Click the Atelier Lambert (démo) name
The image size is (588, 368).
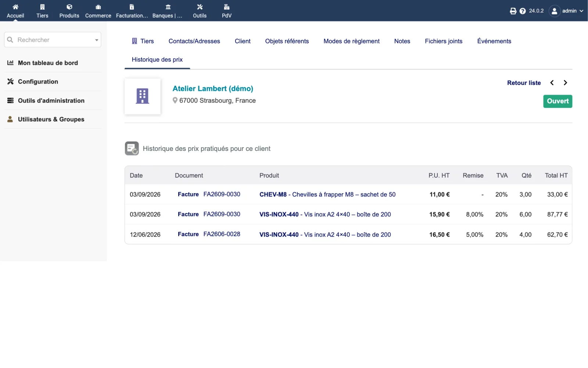tap(213, 89)
